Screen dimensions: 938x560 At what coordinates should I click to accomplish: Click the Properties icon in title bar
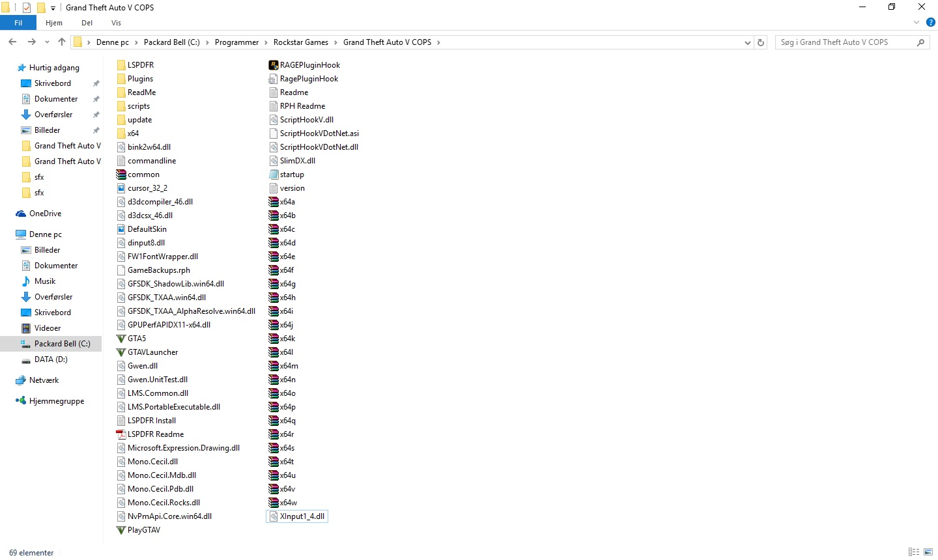27,8
